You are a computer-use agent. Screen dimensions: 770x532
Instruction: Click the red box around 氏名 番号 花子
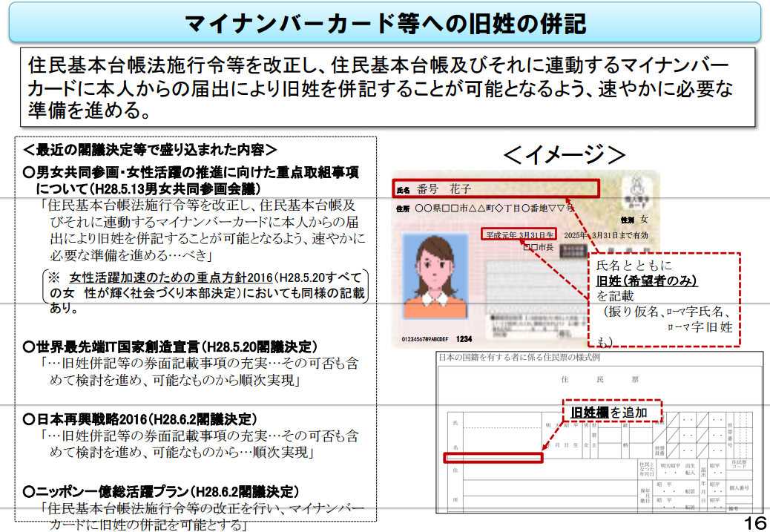click(495, 187)
